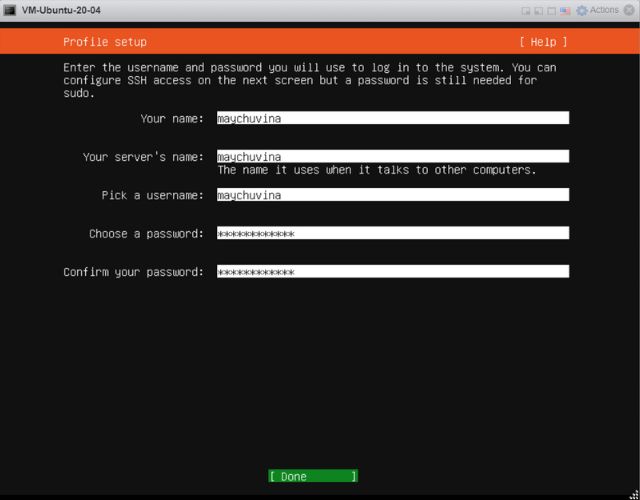Click the 'The name it uses when it talks' hint

click(377, 170)
